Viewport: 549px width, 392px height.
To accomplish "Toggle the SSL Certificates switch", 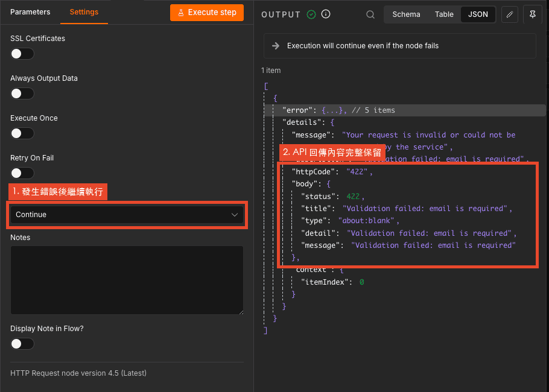I will click(22, 54).
